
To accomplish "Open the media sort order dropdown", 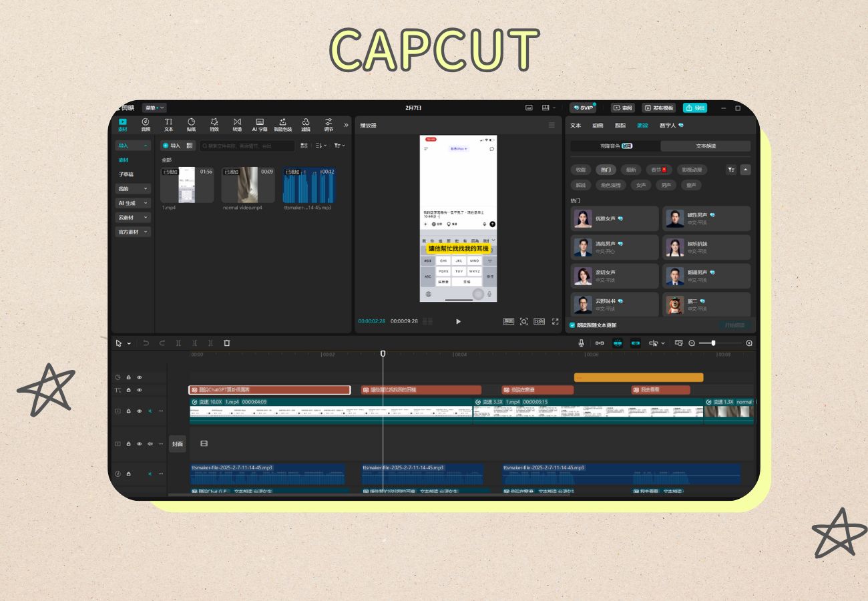I will coord(320,146).
